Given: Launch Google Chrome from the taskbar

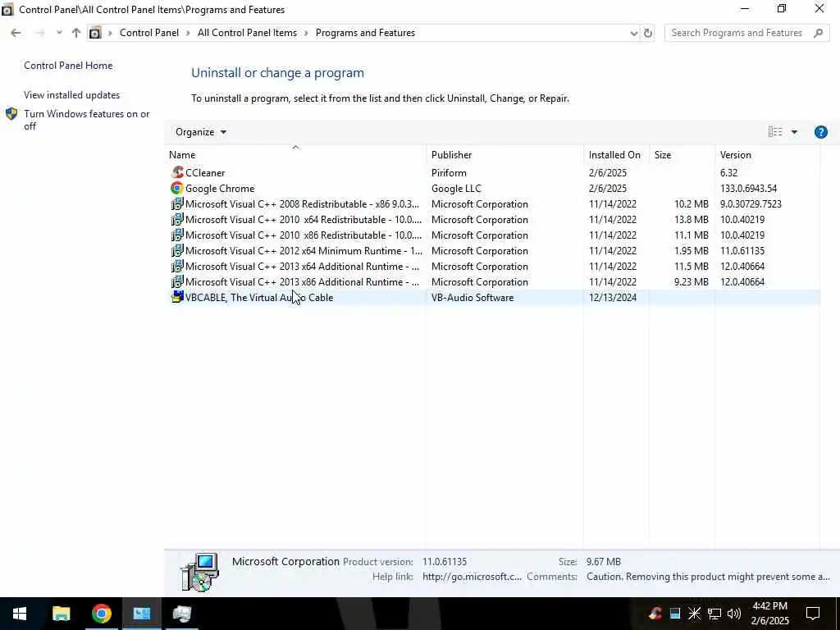Looking at the screenshot, I should 101,614.
